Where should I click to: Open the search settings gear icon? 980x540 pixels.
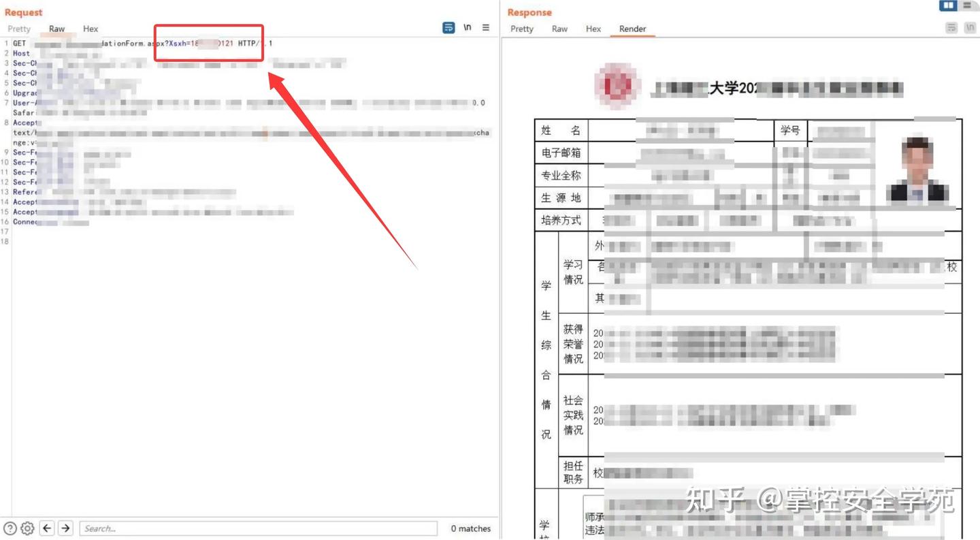[26, 528]
